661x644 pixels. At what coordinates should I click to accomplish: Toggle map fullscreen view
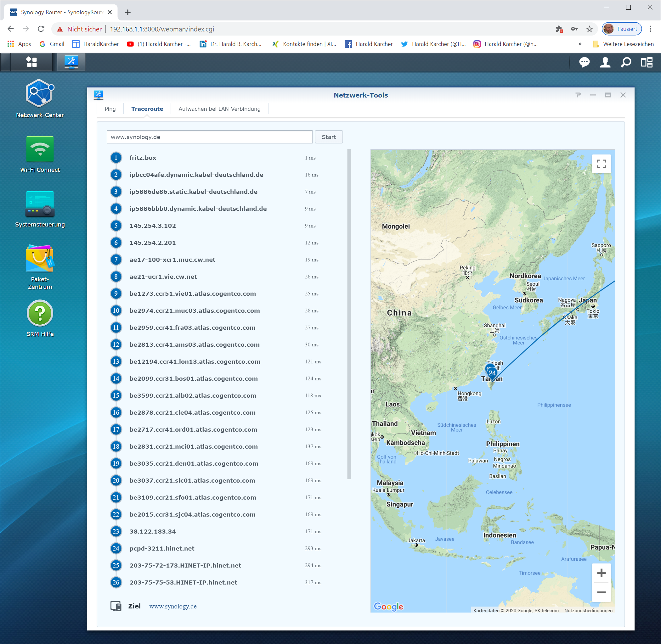[601, 164]
